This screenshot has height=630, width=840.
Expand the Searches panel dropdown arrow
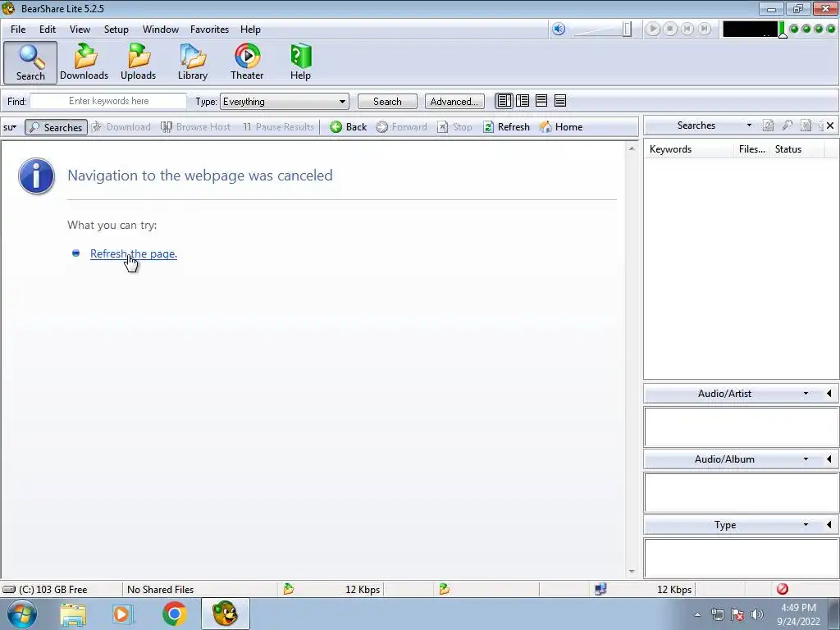(x=749, y=126)
